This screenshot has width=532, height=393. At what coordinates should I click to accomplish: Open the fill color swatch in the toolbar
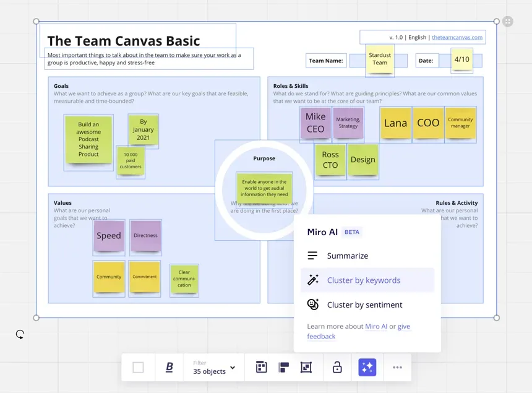137,367
